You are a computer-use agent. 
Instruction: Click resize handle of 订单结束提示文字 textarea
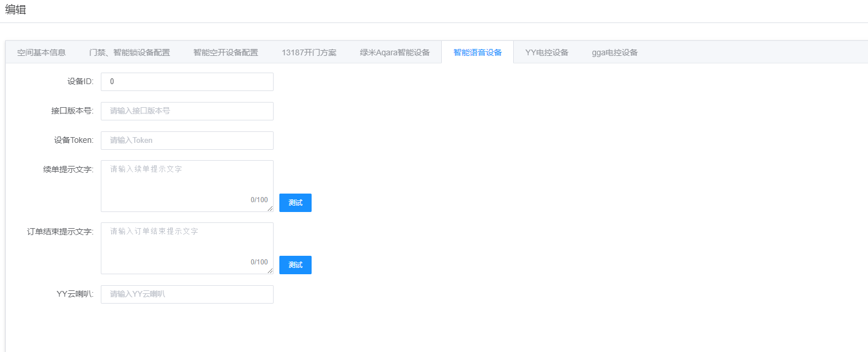[270, 271]
